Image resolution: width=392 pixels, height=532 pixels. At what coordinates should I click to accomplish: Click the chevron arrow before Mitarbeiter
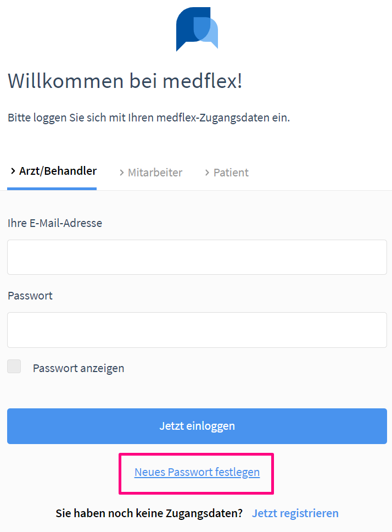pos(122,173)
